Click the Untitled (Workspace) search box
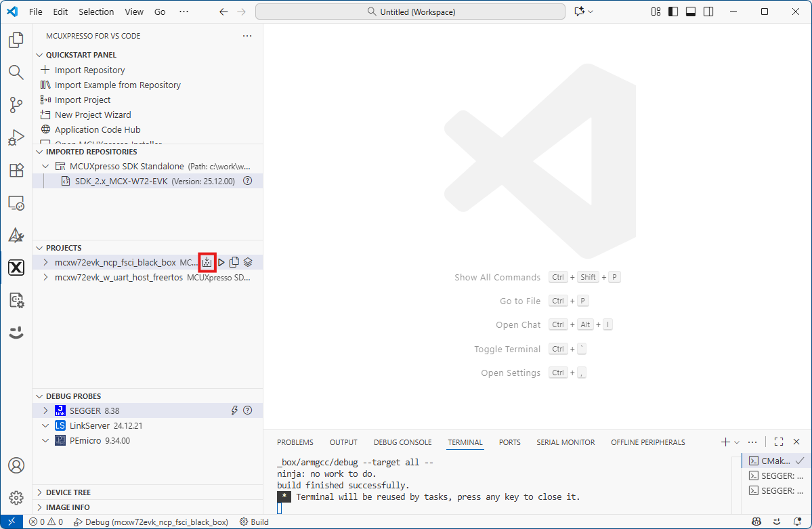Image resolution: width=812 pixels, height=529 pixels. pos(410,12)
